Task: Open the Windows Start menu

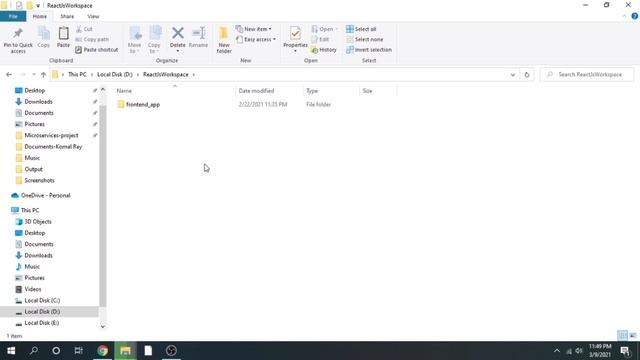Action: point(11,351)
